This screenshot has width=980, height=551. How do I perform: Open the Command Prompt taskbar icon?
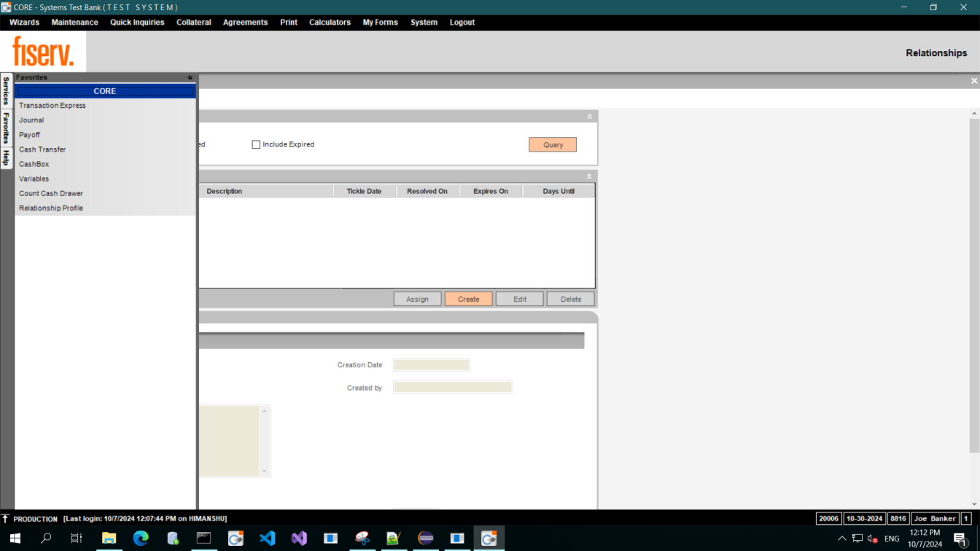pos(204,539)
